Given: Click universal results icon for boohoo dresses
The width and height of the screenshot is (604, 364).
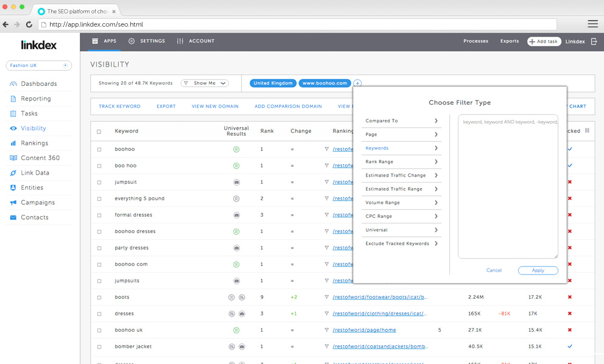Looking at the screenshot, I should [236, 231].
